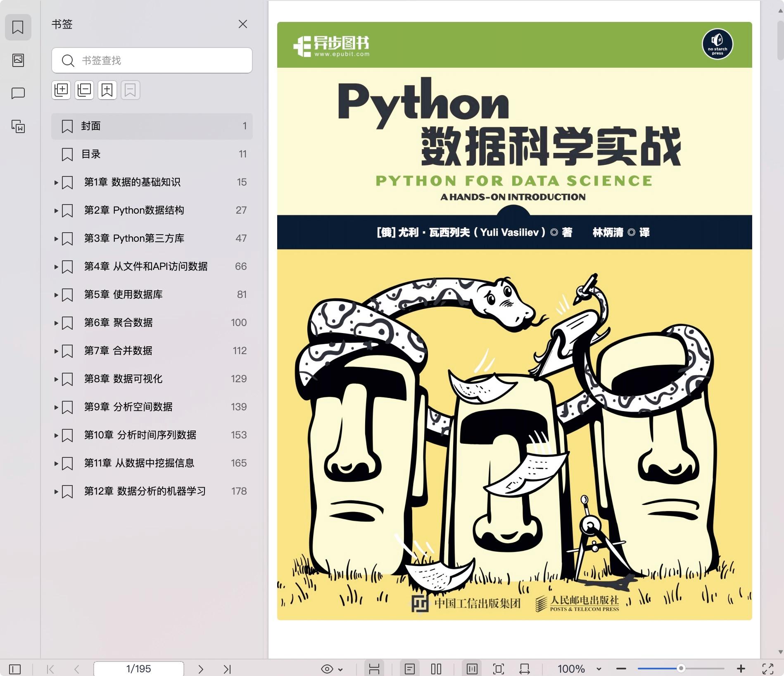Expand 第1章 数据的基础知识

[x=56, y=182]
